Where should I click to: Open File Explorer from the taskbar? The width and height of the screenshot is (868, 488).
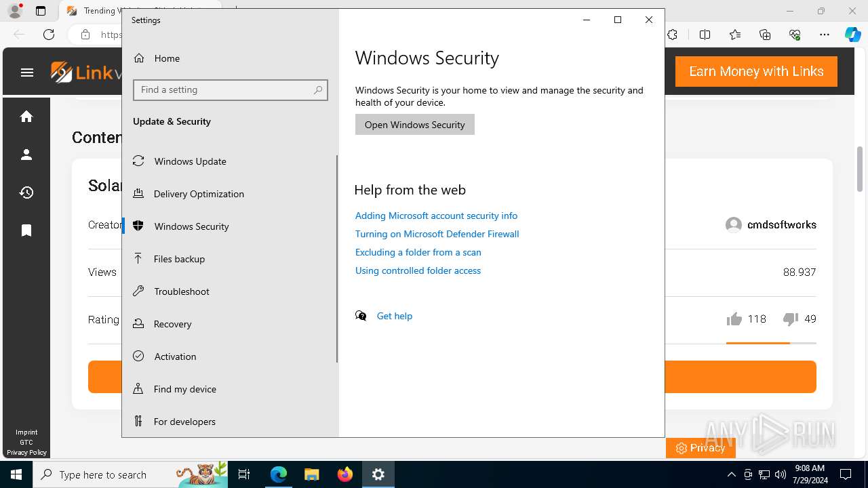point(312,474)
